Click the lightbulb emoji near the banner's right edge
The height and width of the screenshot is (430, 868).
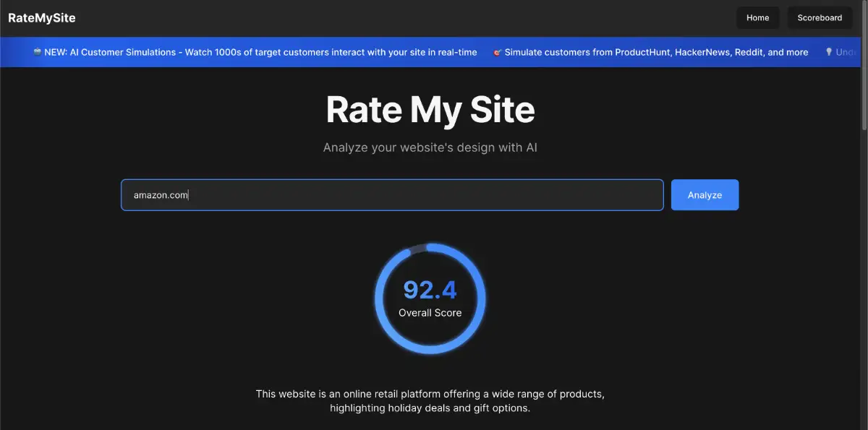coord(827,52)
